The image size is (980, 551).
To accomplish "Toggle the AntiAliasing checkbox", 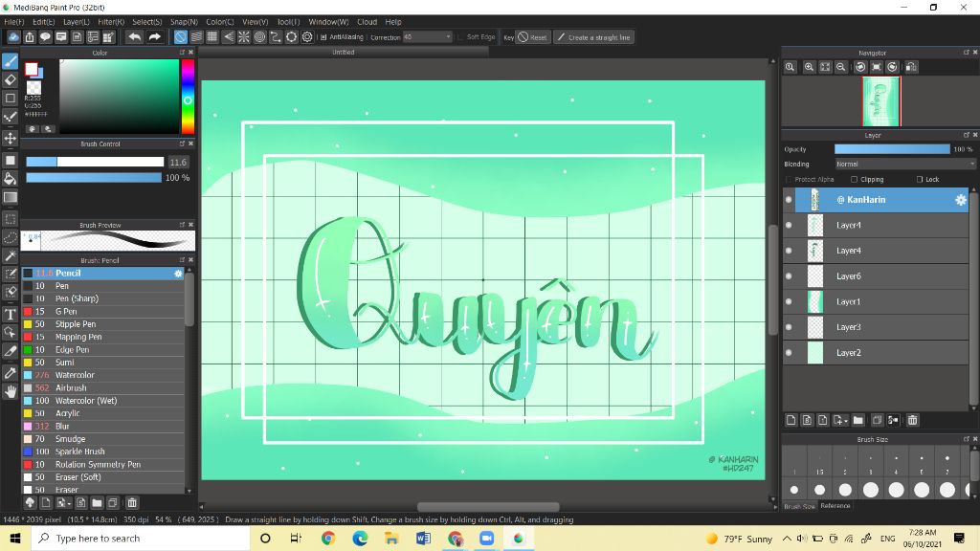I will 323,37.
